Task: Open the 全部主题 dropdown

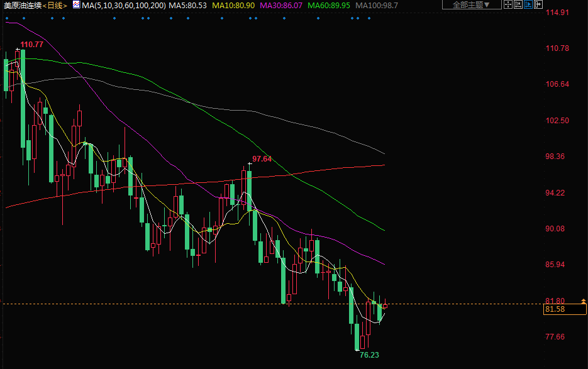Action: (x=472, y=5)
